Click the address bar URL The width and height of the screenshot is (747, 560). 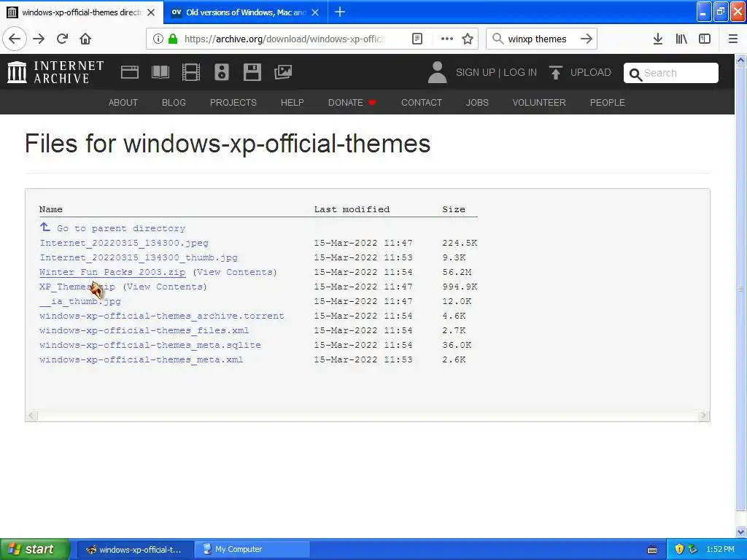(285, 39)
